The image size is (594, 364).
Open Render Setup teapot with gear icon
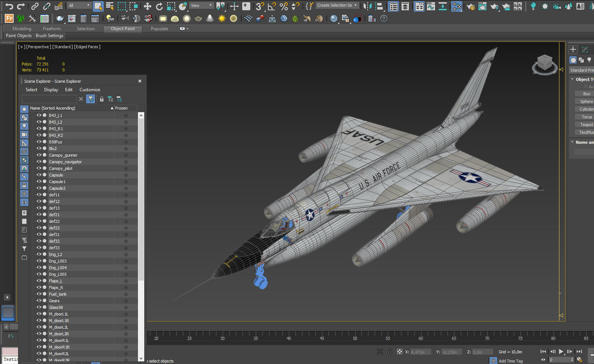coord(471,6)
